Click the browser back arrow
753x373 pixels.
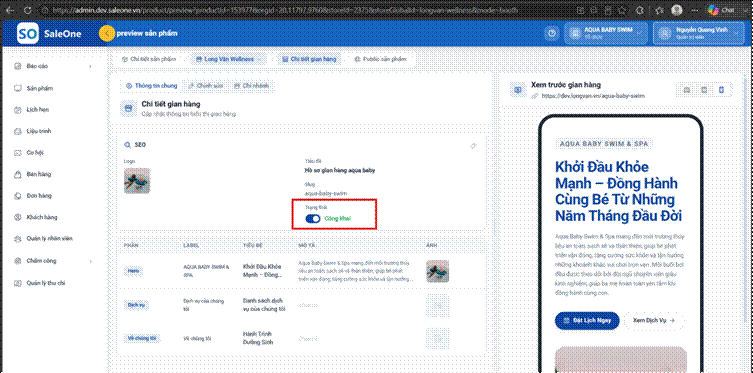10,10
